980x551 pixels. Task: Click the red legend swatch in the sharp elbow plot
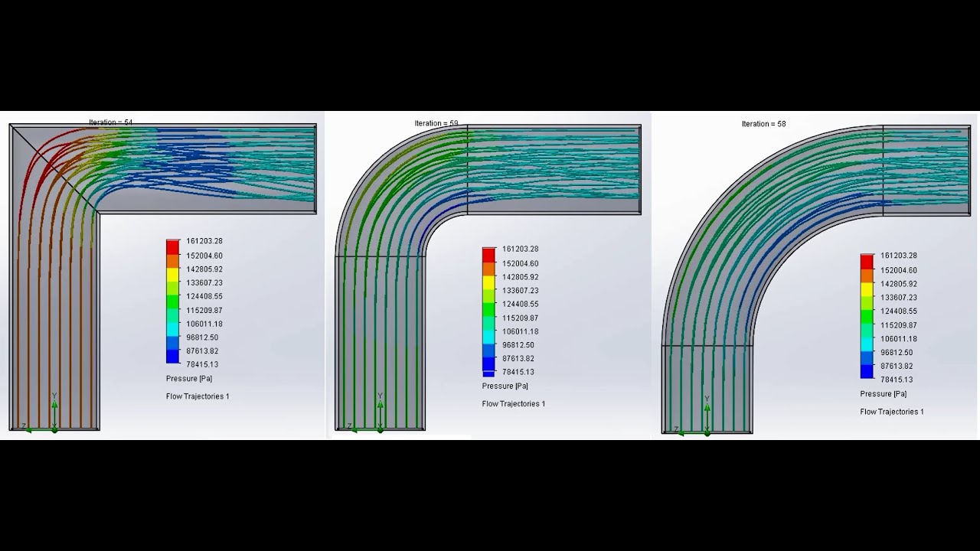[172, 247]
